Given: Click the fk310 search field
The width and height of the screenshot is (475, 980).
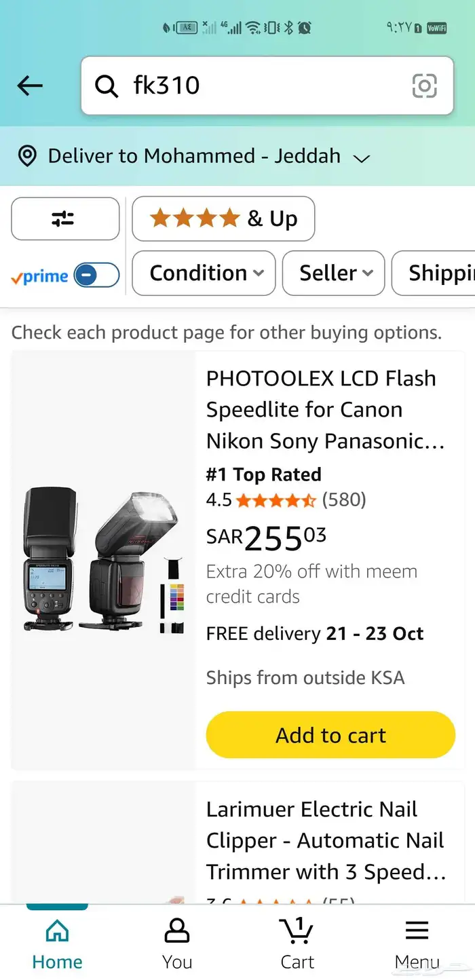Looking at the screenshot, I should coord(265,86).
